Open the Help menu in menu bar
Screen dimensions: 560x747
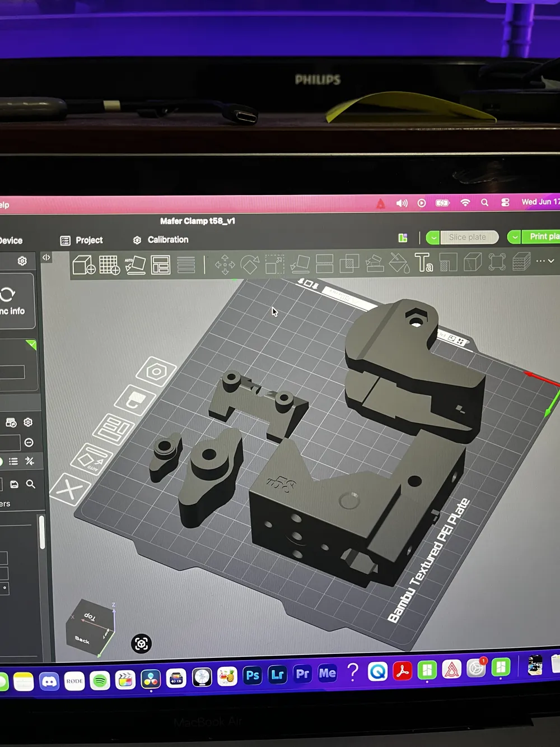coord(4,205)
